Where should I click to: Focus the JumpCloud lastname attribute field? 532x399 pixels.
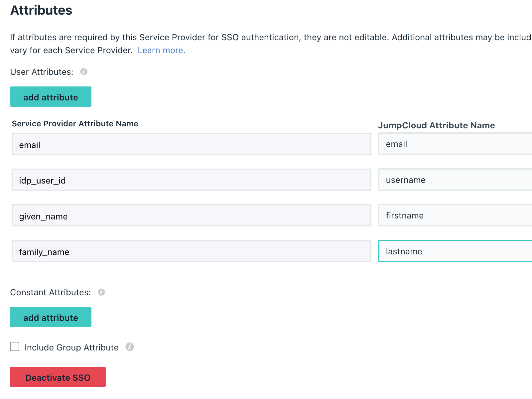point(455,251)
